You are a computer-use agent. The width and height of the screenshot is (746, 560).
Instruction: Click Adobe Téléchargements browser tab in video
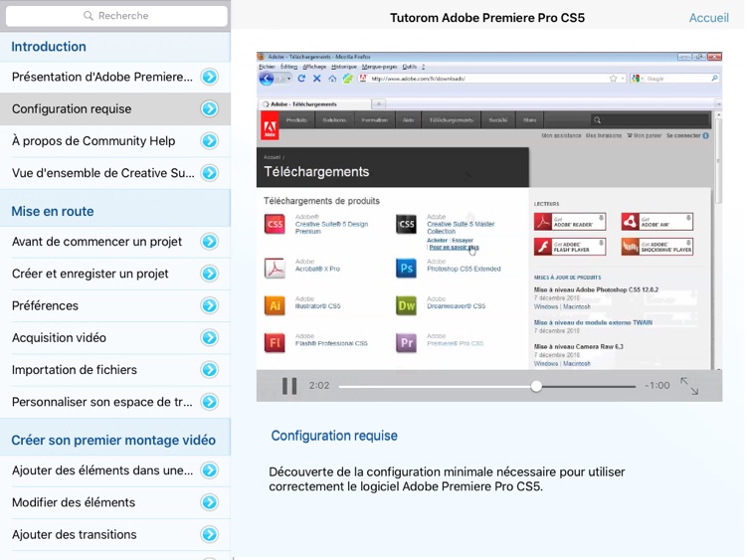coord(314,103)
